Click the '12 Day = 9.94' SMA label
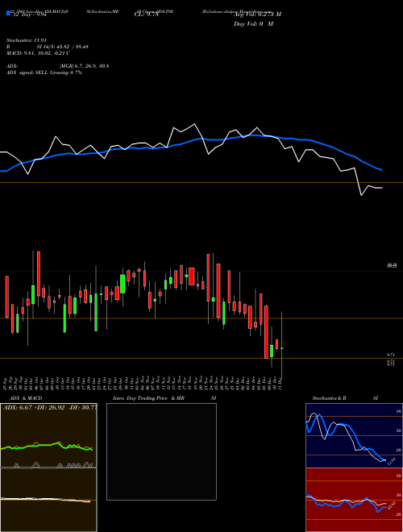Viewport: 403px width, 532px height. pyautogui.click(x=29, y=15)
